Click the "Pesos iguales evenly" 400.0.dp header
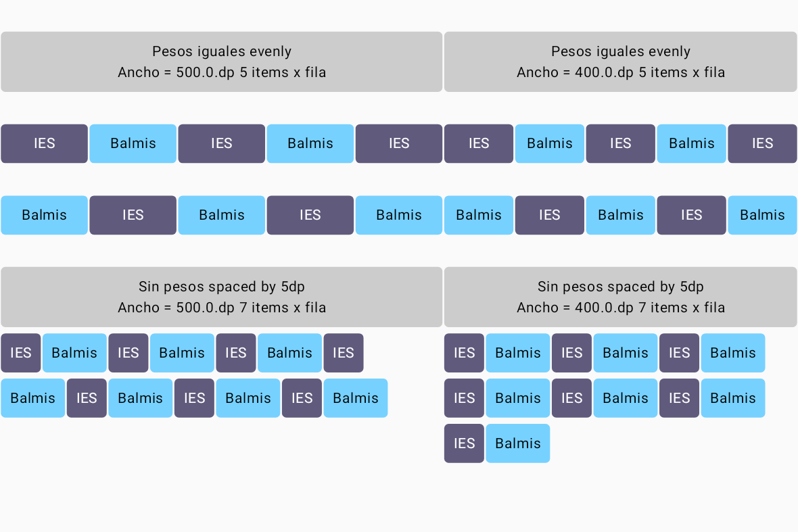The height and width of the screenshot is (532, 798). (x=620, y=62)
